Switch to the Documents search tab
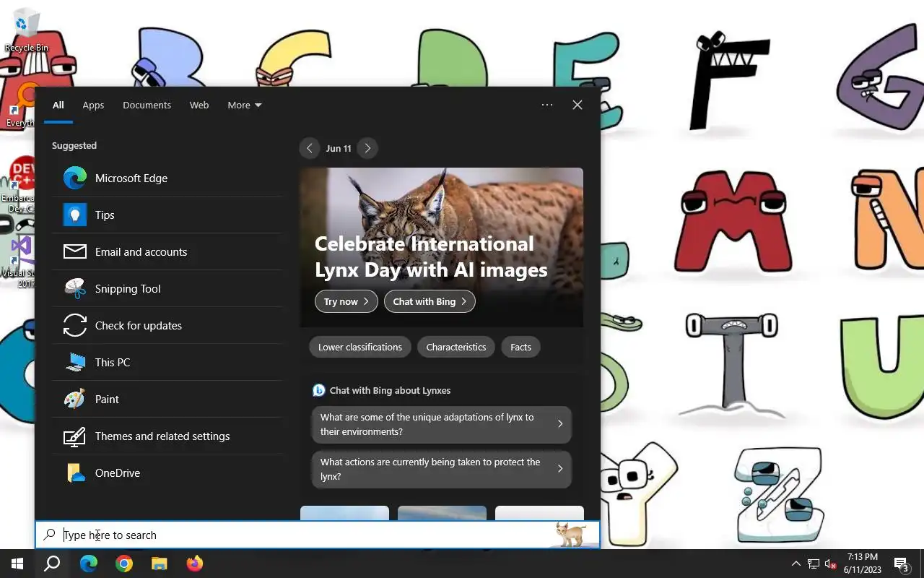The image size is (924, 578). 147,105
